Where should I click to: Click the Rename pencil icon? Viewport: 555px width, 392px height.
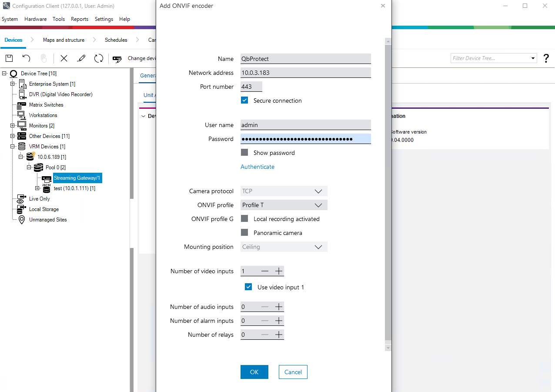click(81, 58)
